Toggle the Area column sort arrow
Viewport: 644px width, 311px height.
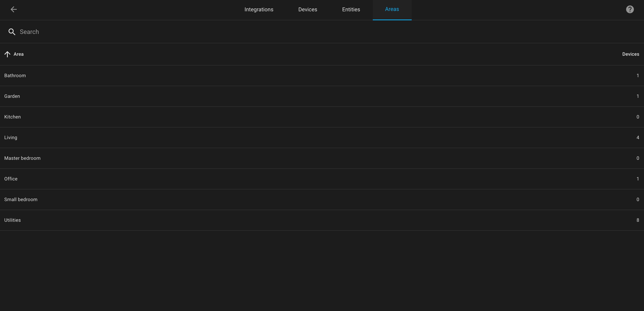click(x=7, y=54)
